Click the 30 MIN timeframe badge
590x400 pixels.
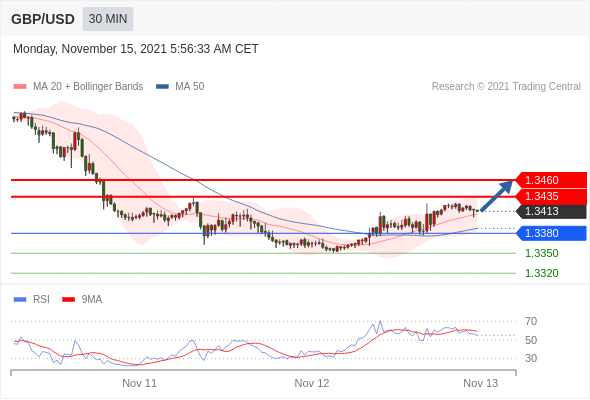108,19
